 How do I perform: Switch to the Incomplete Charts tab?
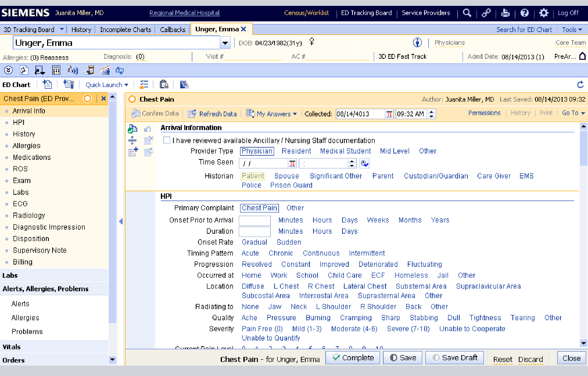click(x=125, y=30)
